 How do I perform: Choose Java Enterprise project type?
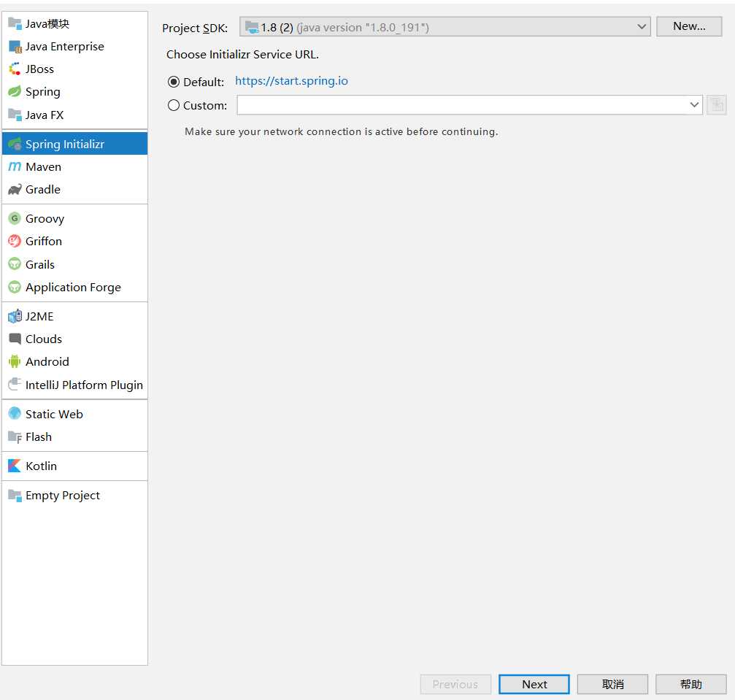[x=74, y=47]
